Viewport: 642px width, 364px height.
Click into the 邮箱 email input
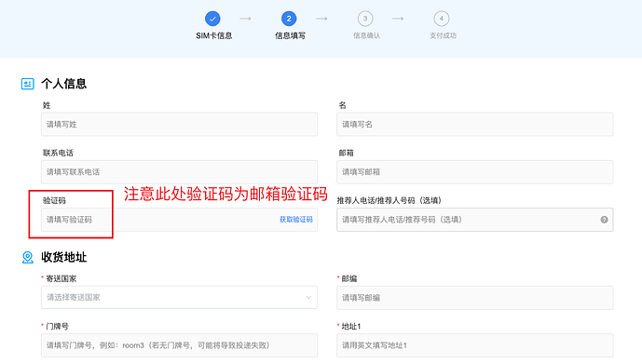coord(475,172)
